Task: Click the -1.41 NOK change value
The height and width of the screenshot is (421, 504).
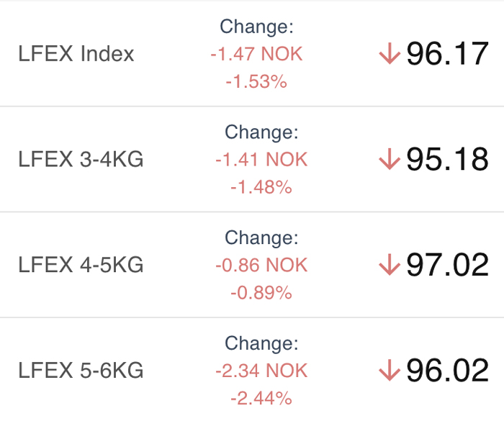Action: (x=261, y=159)
